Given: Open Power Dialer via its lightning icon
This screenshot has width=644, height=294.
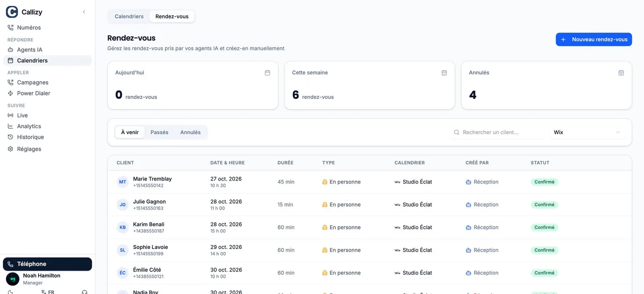Looking at the screenshot, I should pyautogui.click(x=11, y=93).
